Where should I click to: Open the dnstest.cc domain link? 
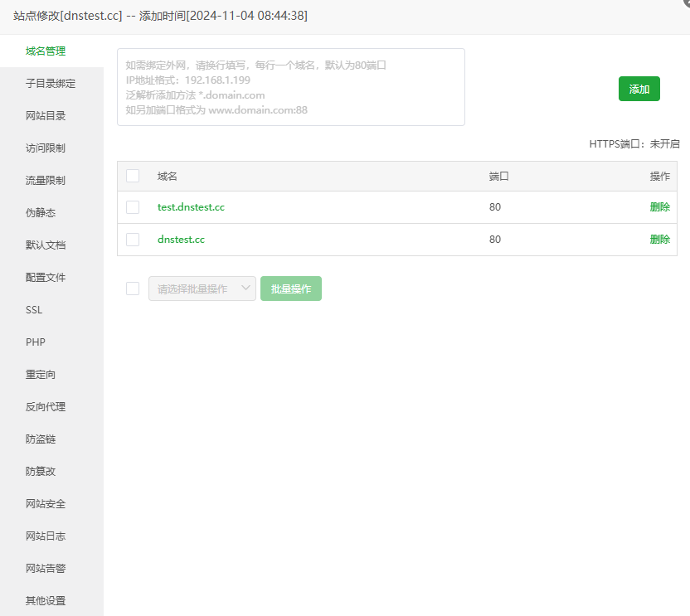point(181,240)
